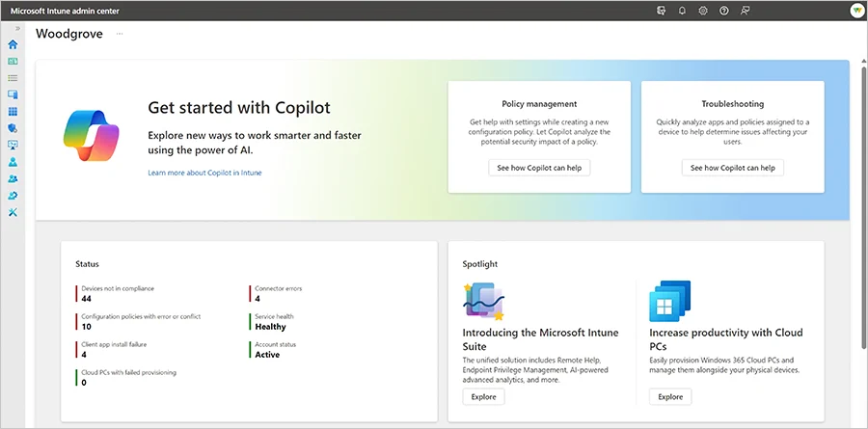
Task: Open Client app install failure status
Action: tap(111, 349)
